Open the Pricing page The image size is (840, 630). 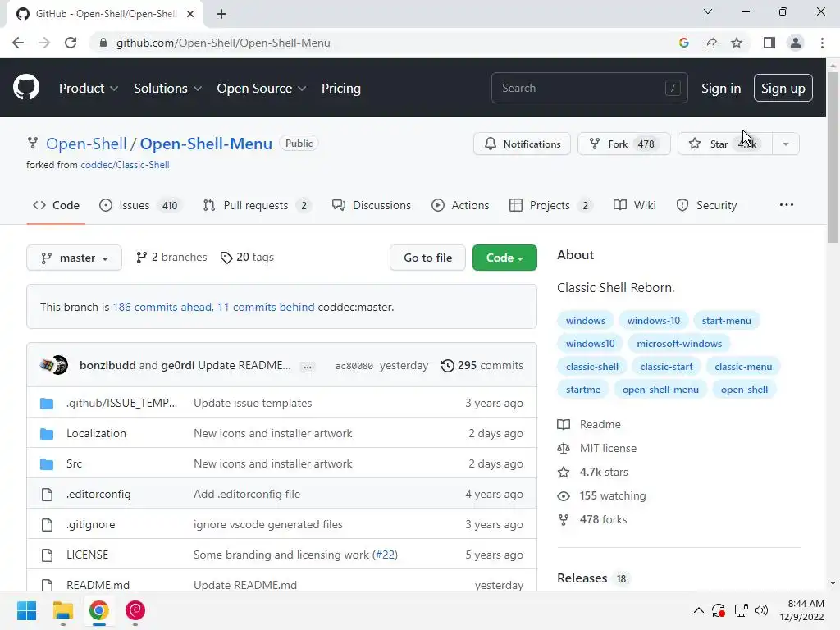[340, 89]
